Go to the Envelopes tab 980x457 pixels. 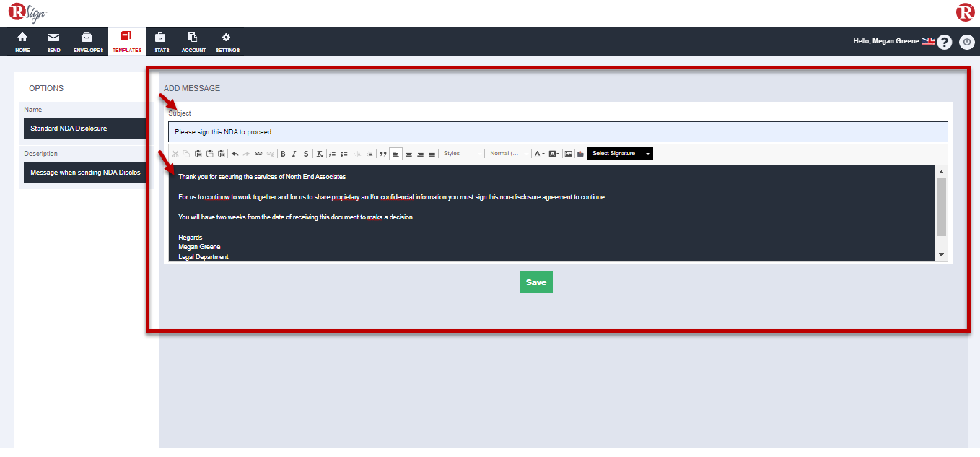(x=88, y=42)
